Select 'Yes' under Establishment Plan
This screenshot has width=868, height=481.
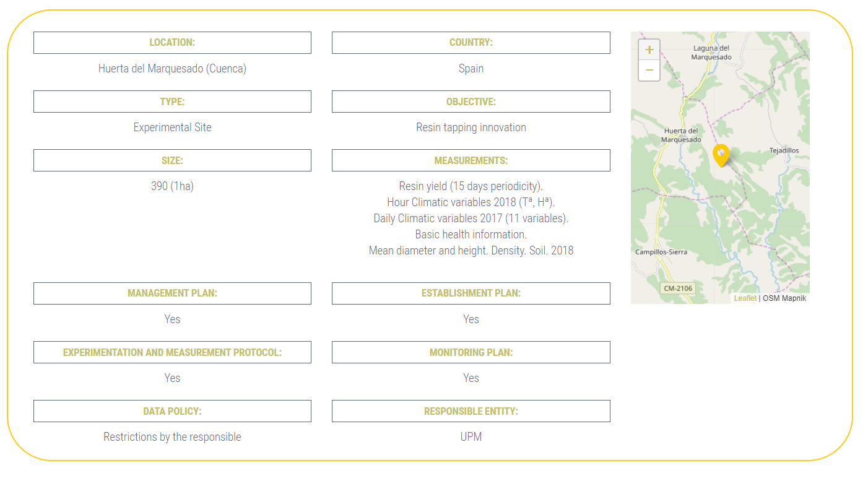(x=471, y=319)
